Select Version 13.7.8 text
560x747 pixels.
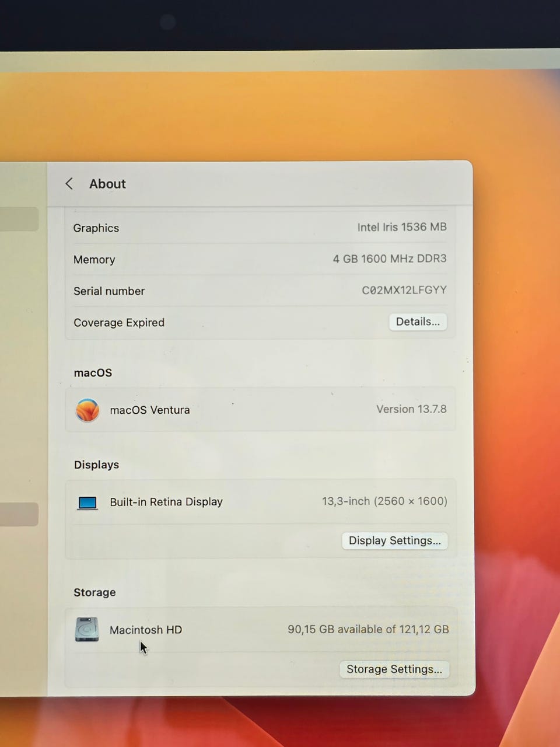(x=411, y=409)
